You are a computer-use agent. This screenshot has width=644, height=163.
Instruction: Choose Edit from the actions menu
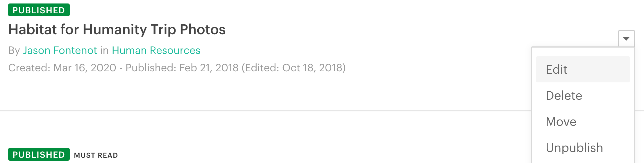556,69
